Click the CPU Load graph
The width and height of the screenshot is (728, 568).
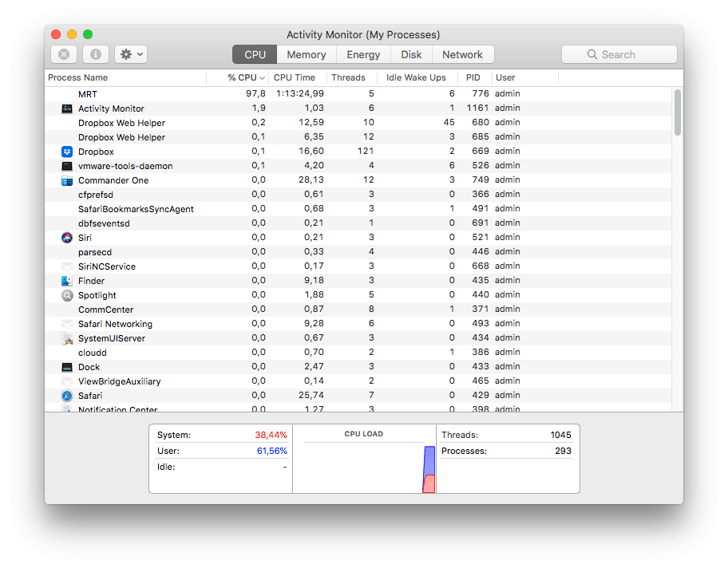[364, 467]
